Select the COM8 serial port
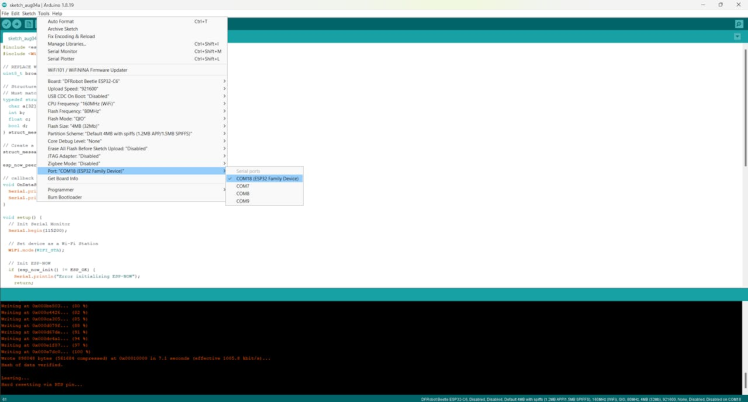This screenshot has height=402, width=748. click(264, 194)
